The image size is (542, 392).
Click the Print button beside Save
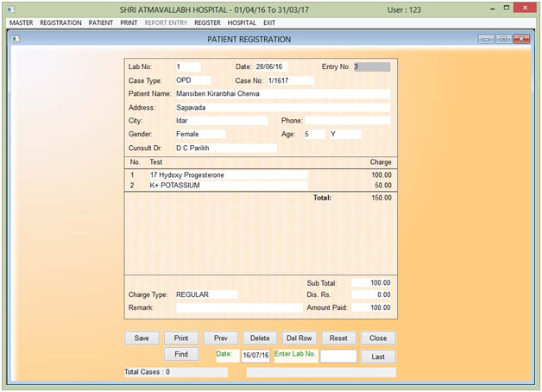(181, 338)
